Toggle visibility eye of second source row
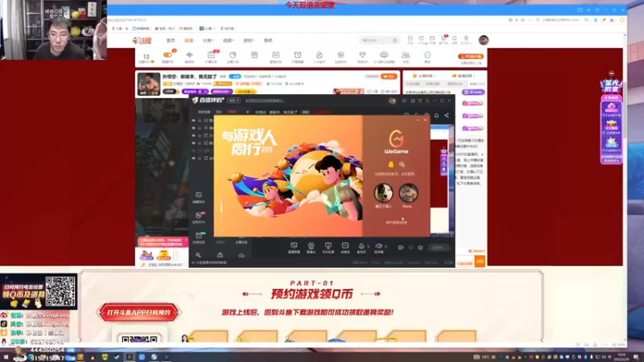This screenshot has width=644, height=362. point(193,128)
